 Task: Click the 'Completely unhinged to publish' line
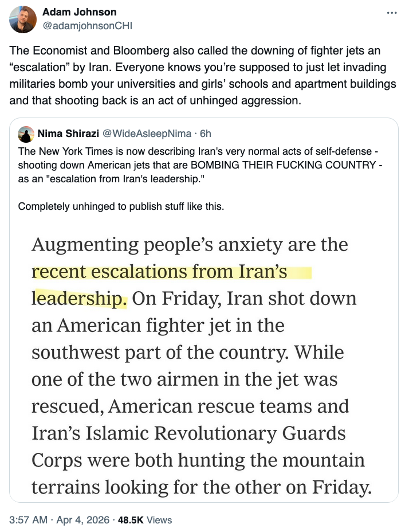[x=121, y=206]
